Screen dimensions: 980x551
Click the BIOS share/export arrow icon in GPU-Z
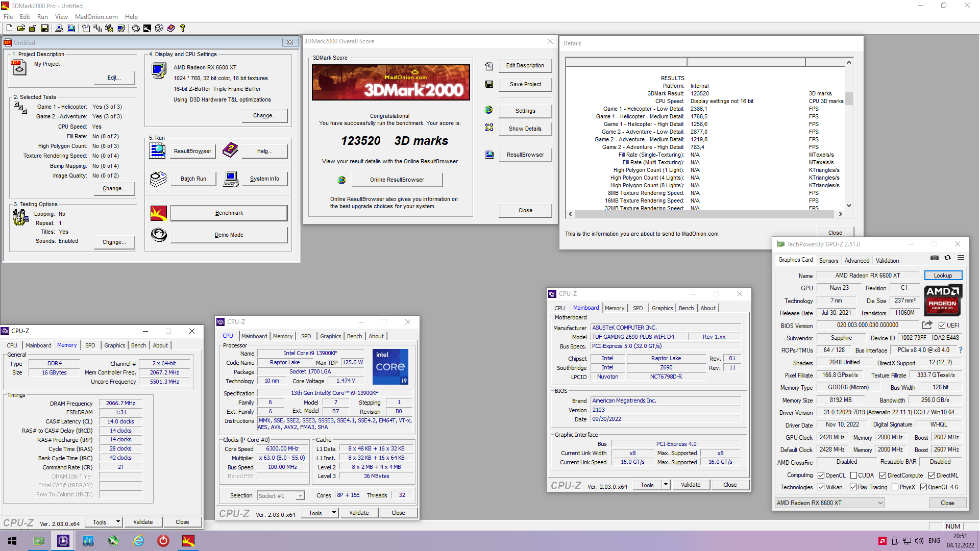click(927, 325)
